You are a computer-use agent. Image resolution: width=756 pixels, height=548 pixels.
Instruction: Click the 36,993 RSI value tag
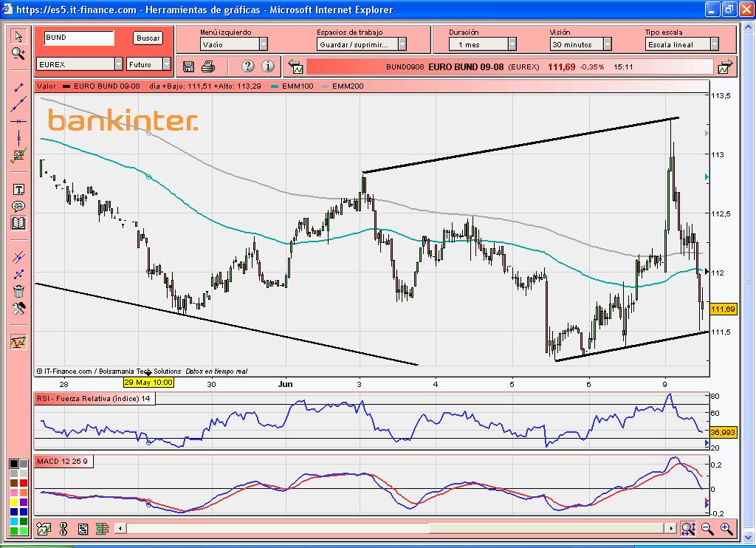(x=724, y=432)
